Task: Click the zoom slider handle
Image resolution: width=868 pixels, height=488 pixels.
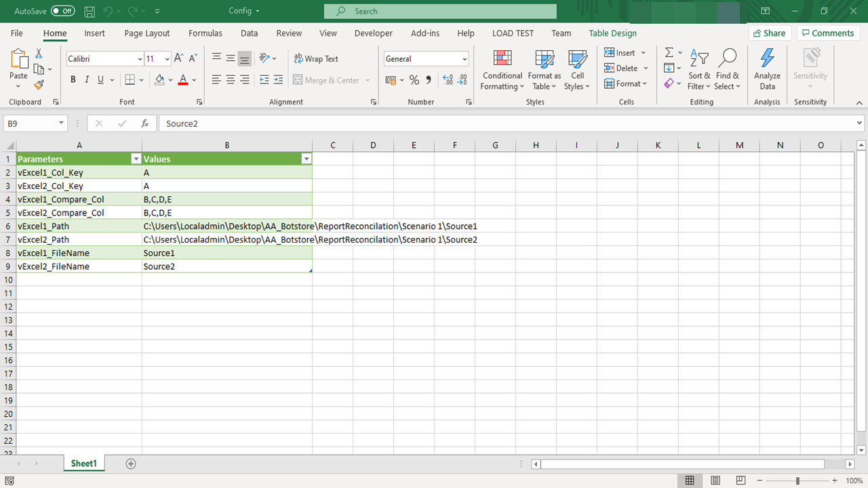Action: point(798,481)
